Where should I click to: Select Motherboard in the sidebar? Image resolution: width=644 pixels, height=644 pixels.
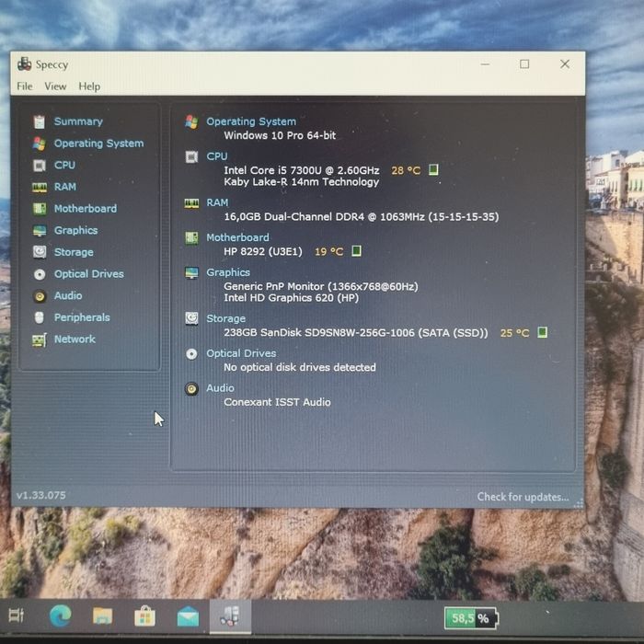(86, 209)
